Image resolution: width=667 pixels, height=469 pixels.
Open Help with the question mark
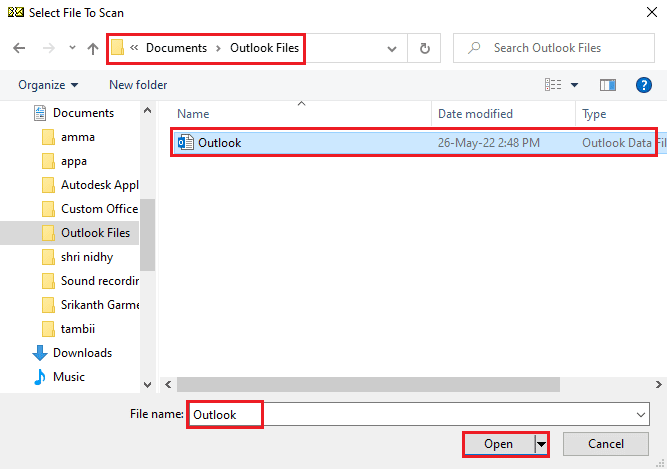644,85
